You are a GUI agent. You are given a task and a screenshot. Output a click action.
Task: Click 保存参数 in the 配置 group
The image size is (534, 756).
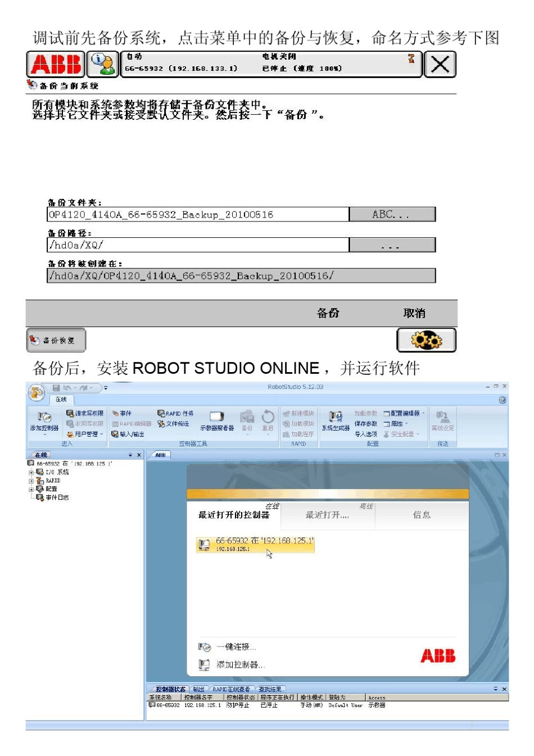coord(366,424)
